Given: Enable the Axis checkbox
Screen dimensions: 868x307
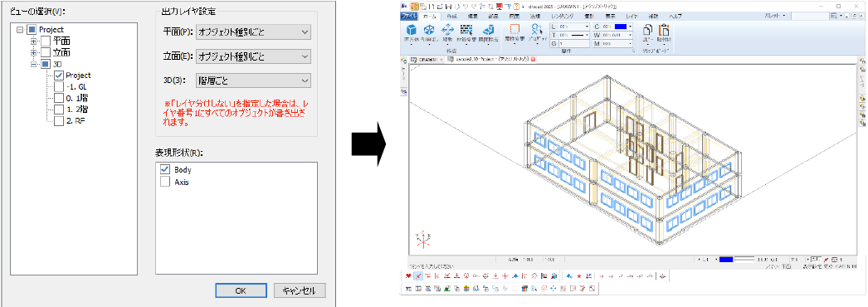Looking at the screenshot, I should [165, 182].
